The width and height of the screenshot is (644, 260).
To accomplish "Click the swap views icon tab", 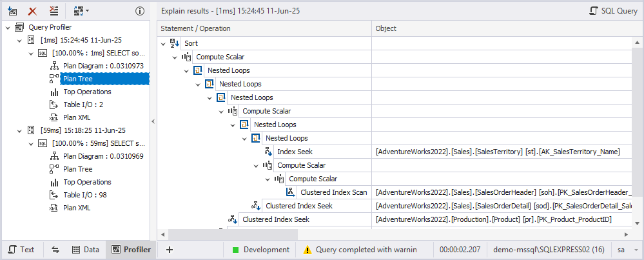I will (55, 250).
